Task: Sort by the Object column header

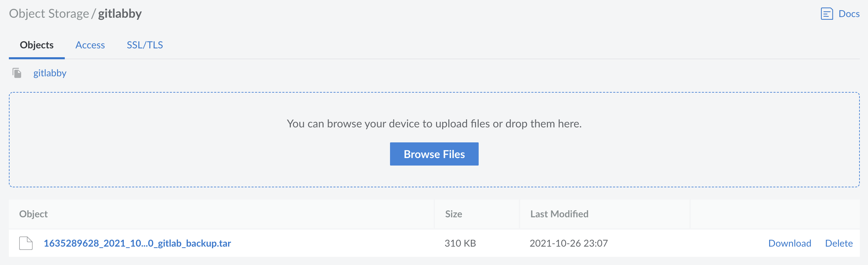Action: coord(33,214)
